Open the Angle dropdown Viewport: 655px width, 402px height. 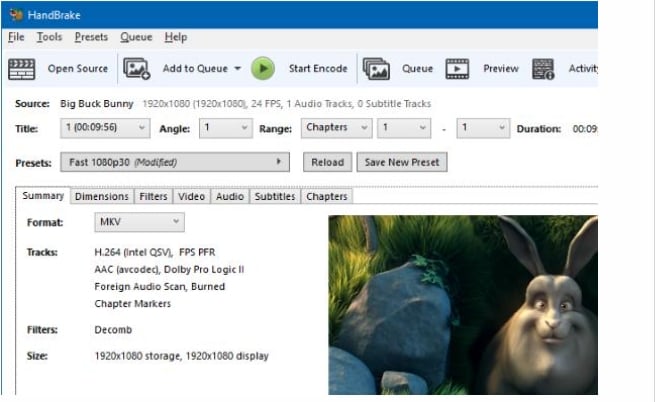(226, 128)
